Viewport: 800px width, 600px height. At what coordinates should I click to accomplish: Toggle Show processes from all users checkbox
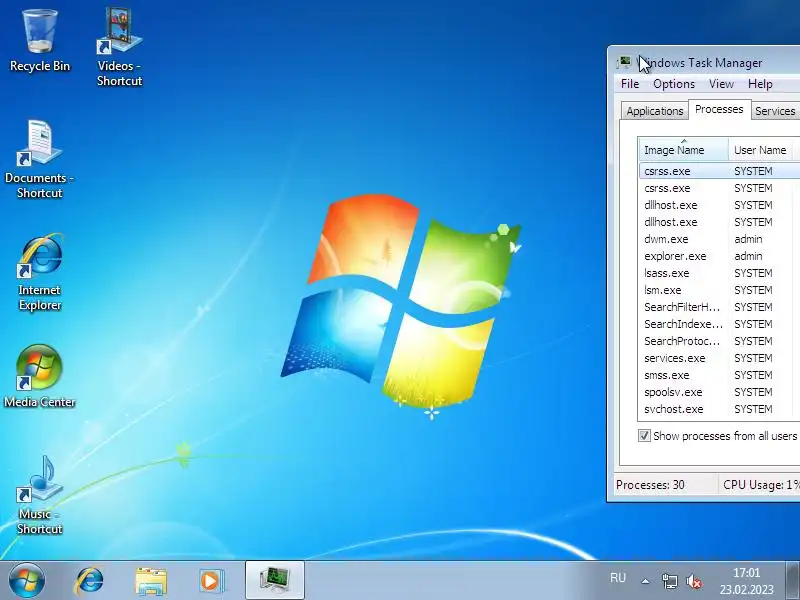tap(644, 436)
